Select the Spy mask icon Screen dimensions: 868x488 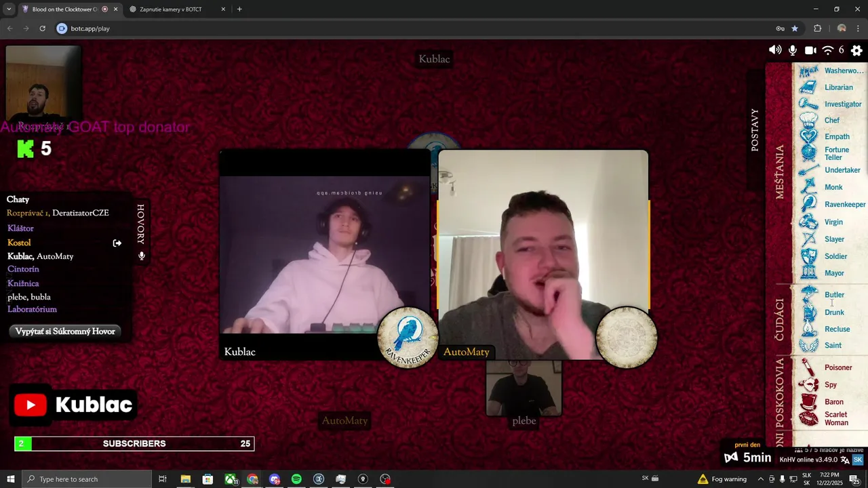point(808,385)
